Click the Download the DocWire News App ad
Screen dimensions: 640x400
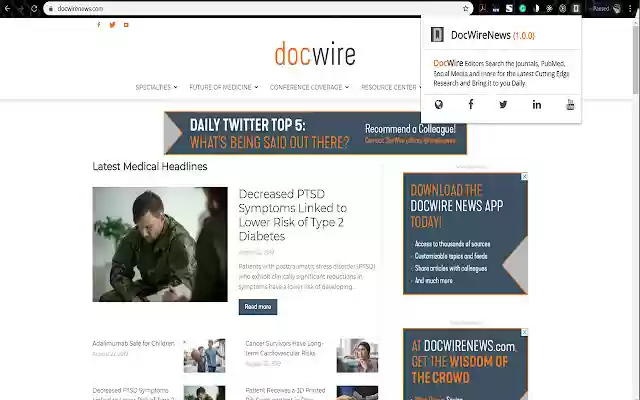465,233
